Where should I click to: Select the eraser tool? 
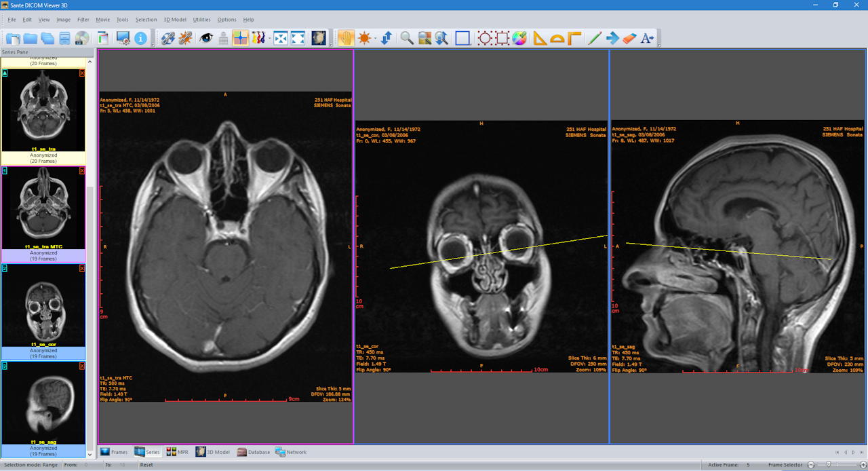click(x=629, y=39)
